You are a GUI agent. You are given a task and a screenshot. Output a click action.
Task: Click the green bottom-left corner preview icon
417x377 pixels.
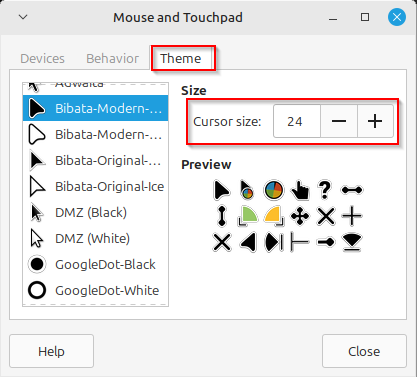[x=248, y=216]
